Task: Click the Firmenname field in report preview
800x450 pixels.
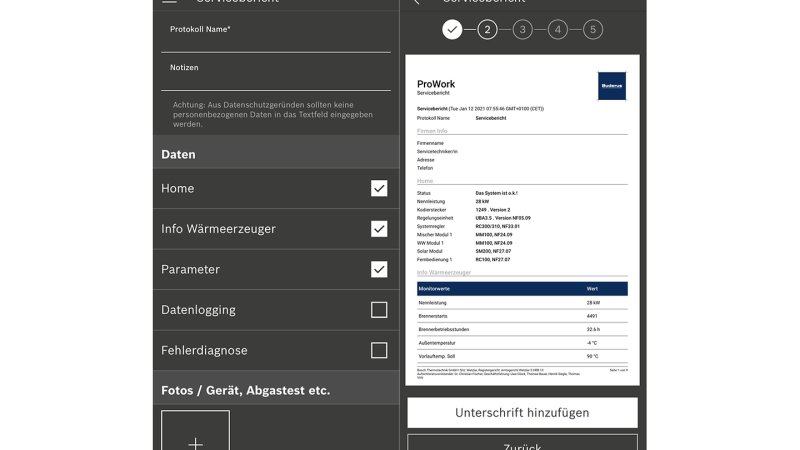Action: tap(430, 143)
